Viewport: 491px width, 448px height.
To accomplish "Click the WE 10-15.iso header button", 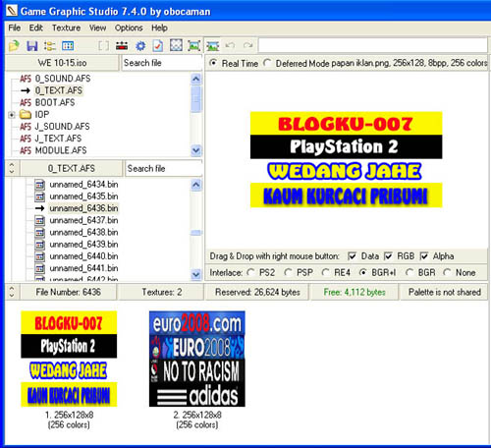I will pos(62,63).
